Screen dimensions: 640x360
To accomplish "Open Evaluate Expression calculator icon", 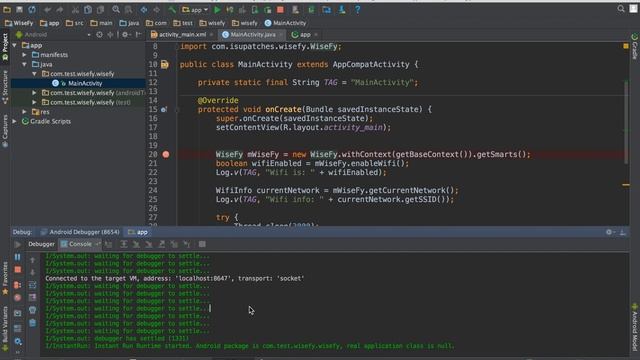I will point(202,244).
